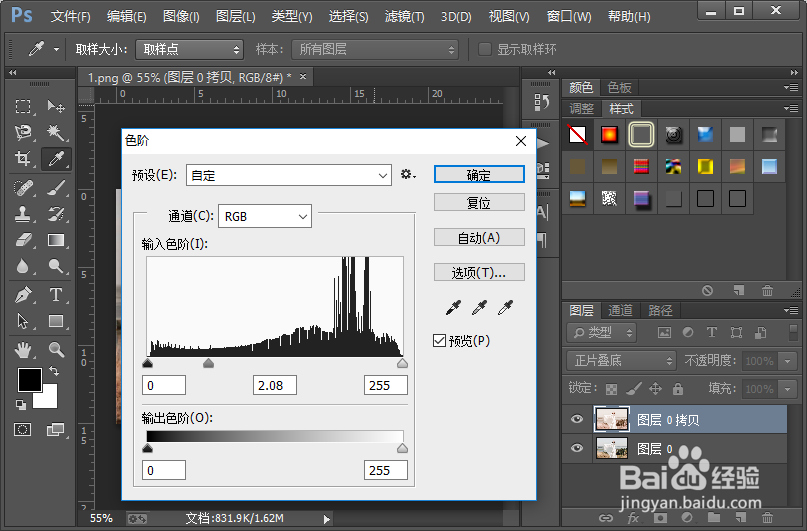
Task: Switch to the 通道 tab
Action: coord(620,310)
